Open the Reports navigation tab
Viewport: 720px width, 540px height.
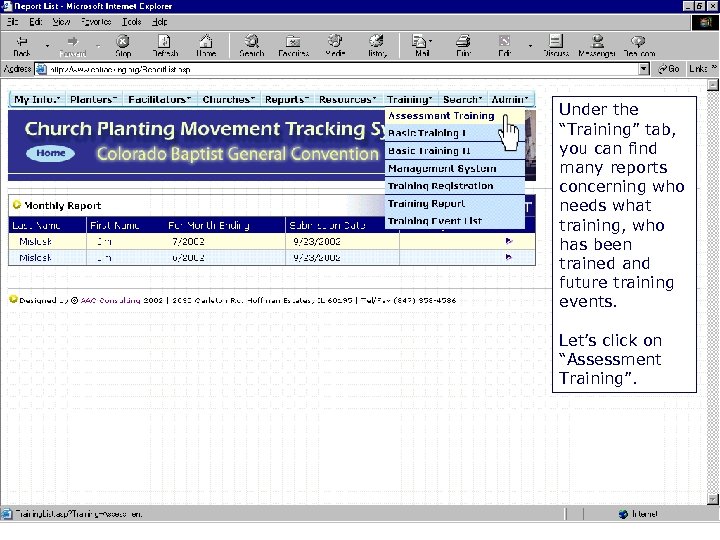287,99
